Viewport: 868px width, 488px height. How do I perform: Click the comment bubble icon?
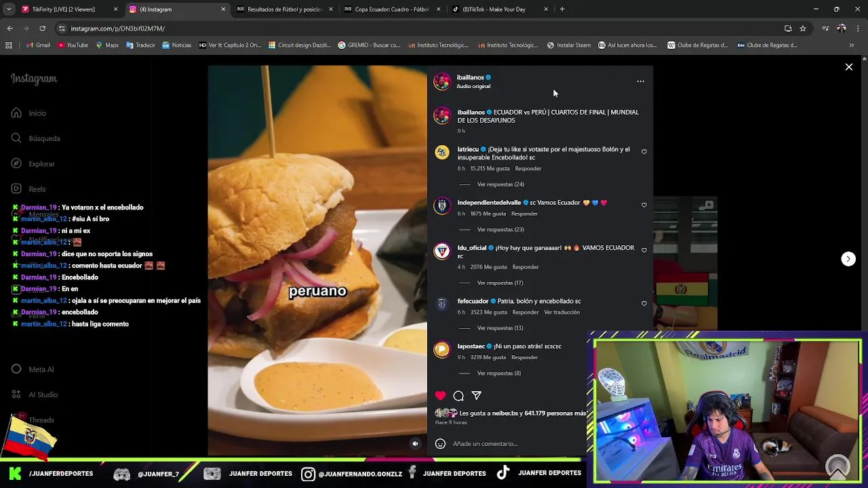point(458,396)
